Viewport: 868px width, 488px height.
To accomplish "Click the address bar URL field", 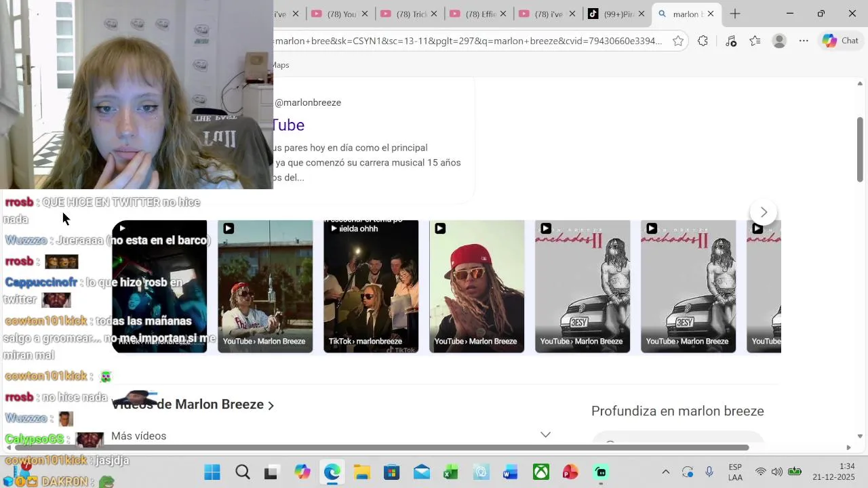I will click(468, 41).
